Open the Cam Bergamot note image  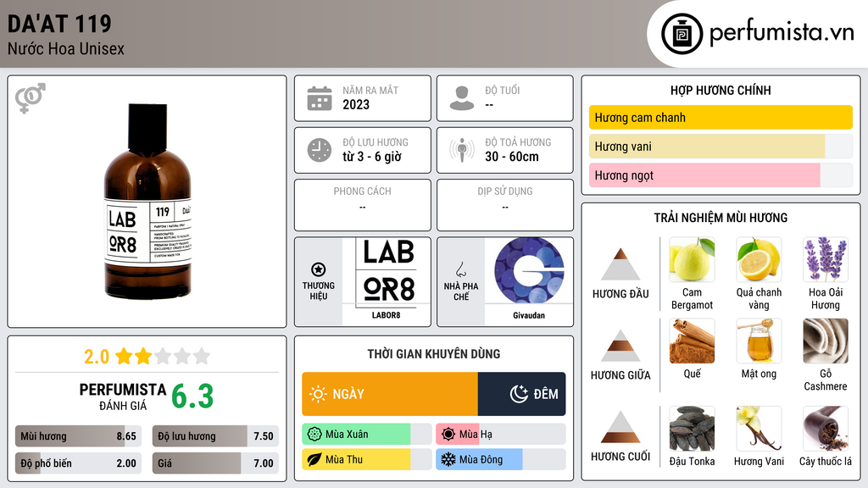pos(692,259)
